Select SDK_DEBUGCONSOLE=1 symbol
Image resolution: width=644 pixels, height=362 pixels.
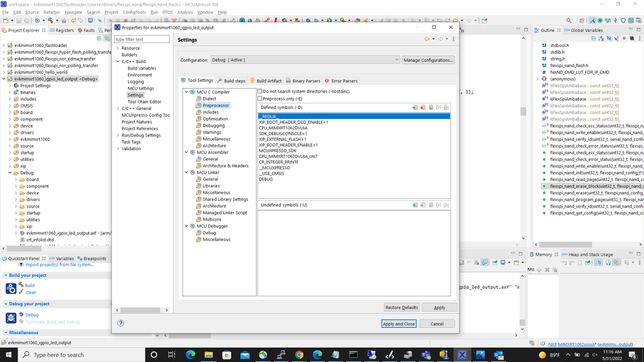[283, 133]
